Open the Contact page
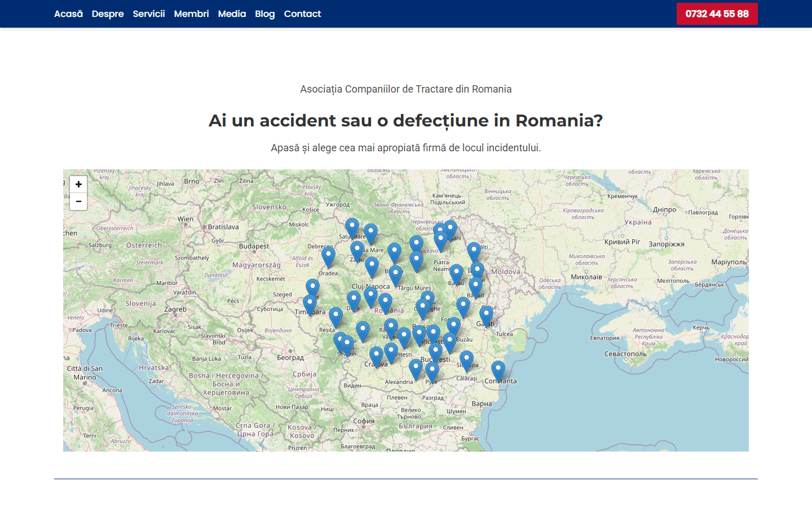The width and height of the screenshot is (812, 508). pos(302,14)
